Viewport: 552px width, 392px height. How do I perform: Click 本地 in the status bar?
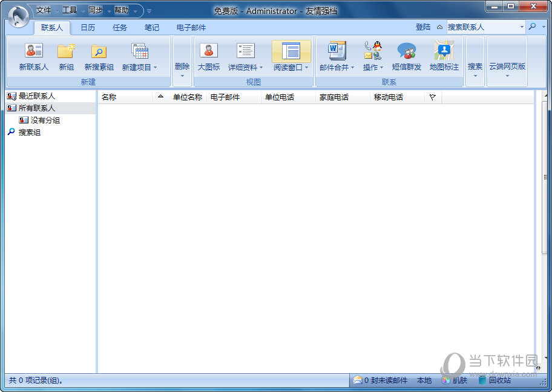(424, 380)
